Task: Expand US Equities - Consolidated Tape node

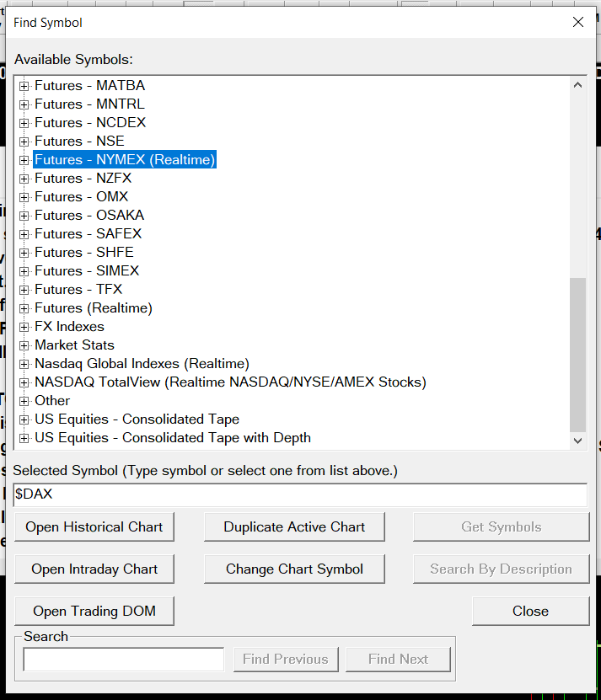Action: [x=24, y=419]
